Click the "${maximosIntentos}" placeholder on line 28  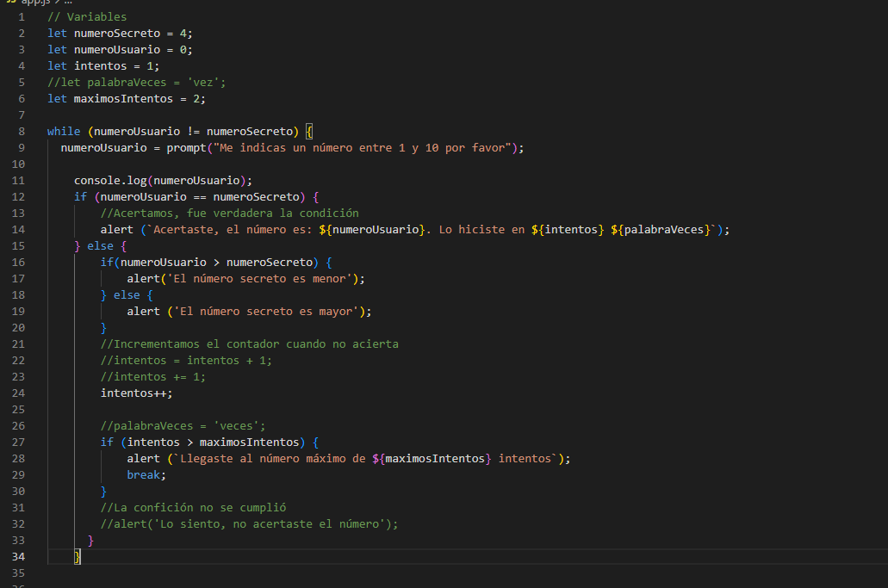[432, 459]
